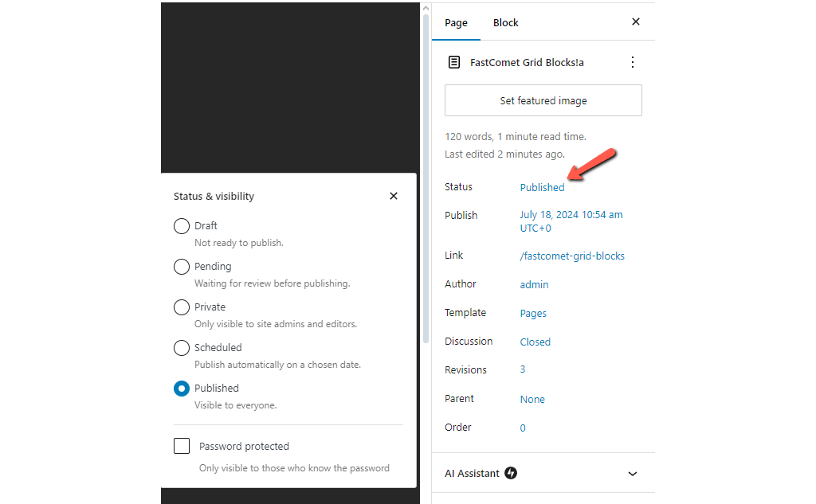Open the Published status setting
This screenshot has width=816, height=504.
[x=542, y=187]
